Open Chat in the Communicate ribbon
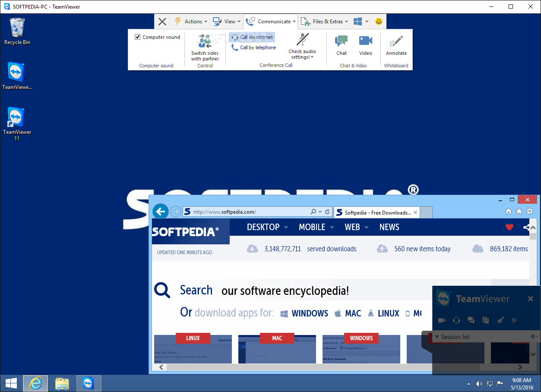Image resolution: width=541 pixels, height=392 pixels. tap(342, 45)
